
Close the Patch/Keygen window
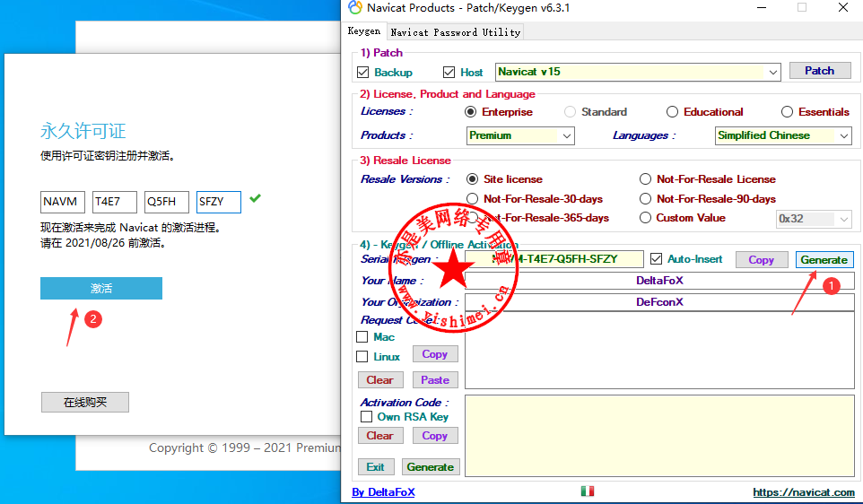pos(843,8)
